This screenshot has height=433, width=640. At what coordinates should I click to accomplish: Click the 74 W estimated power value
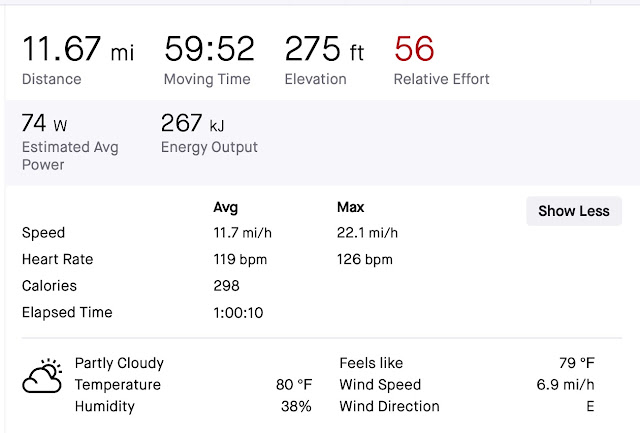click(x=44, y=123)
